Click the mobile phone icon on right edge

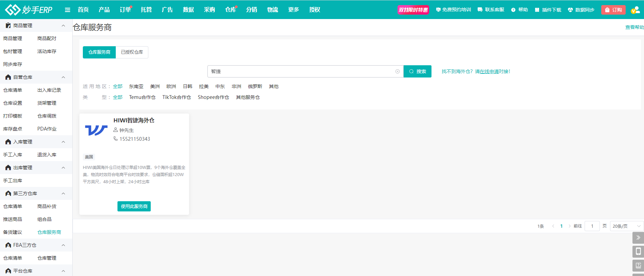coord(638,251)
